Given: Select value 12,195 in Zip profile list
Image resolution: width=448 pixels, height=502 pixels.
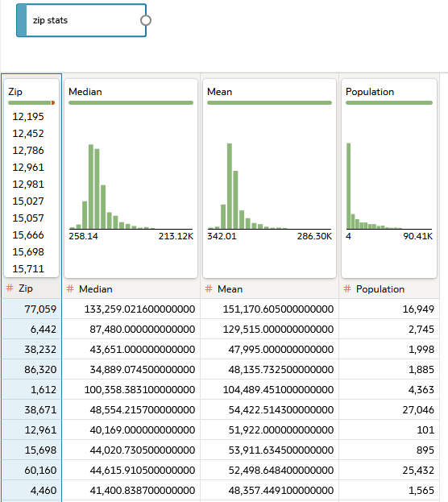Looking at the screenshot, I should coord(28,117).
